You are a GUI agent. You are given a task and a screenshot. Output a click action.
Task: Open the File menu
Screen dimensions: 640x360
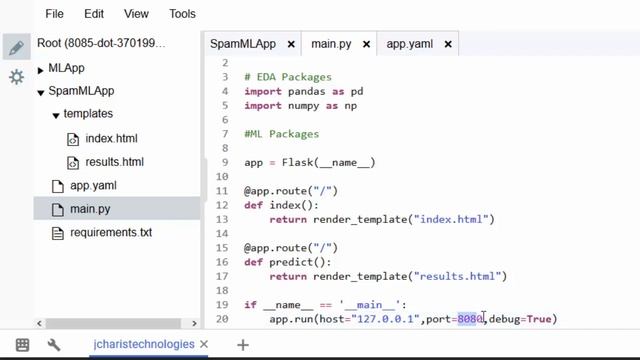[x=54, y=14]
